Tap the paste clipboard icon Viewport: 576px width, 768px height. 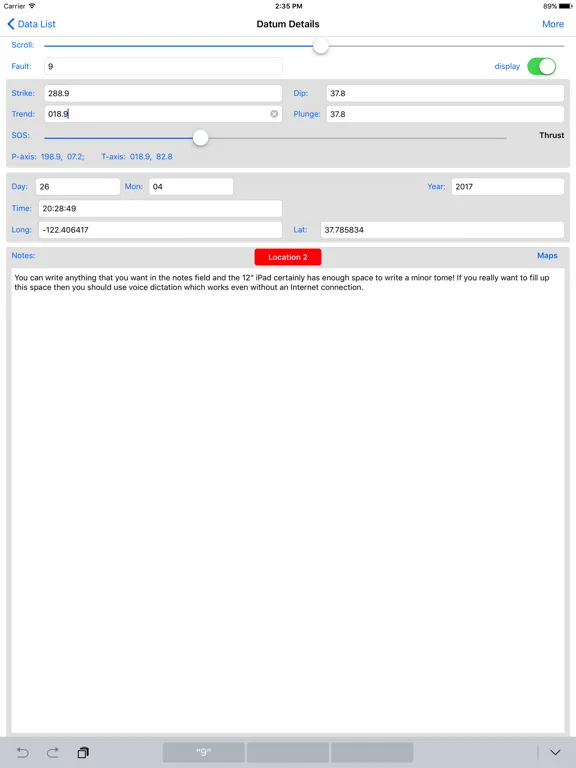coord(83,752)
